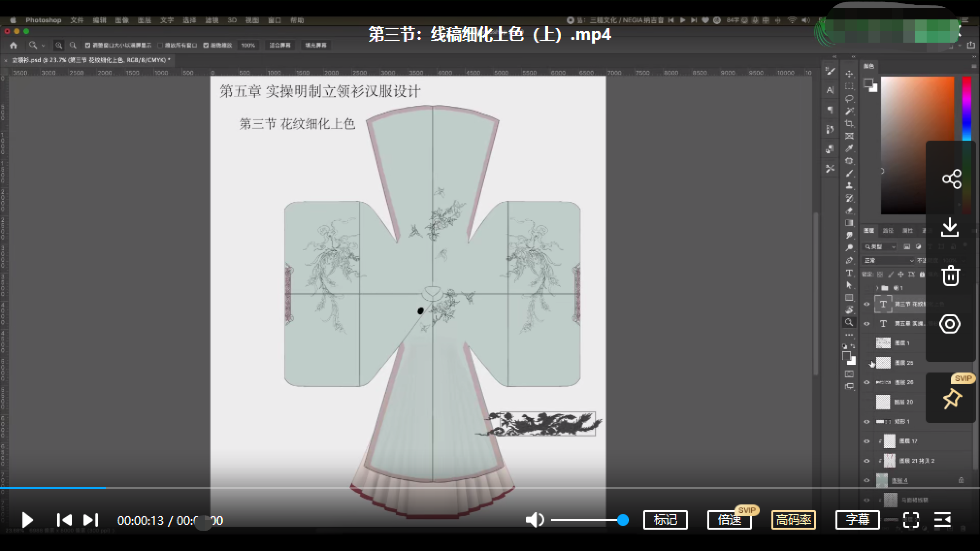Open zoom tool preset dropdown arrow
The image size is (980, 551).
coord(43,46)
